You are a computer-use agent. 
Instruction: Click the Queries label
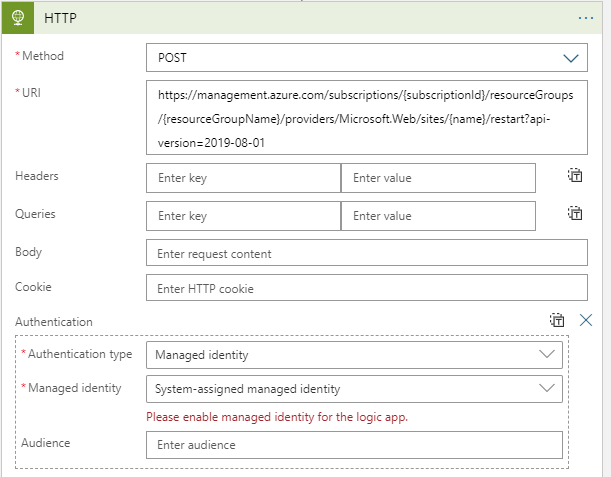[x=35, y=214]
